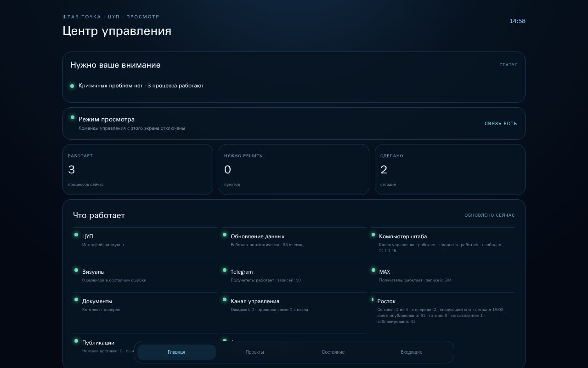Select the Канал управления row title
Screen dimensions: 588x368
coord(255,301)
